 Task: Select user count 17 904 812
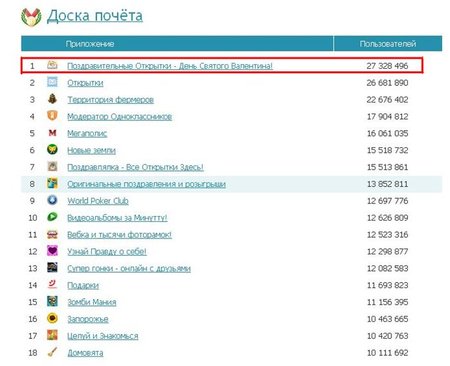[x=387, y=116]
